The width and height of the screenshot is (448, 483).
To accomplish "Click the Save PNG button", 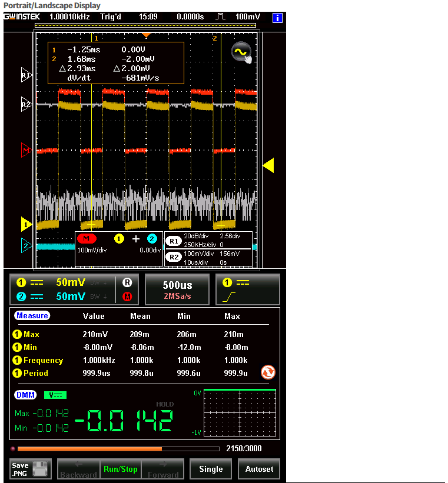I will click(x=30, y=469).
